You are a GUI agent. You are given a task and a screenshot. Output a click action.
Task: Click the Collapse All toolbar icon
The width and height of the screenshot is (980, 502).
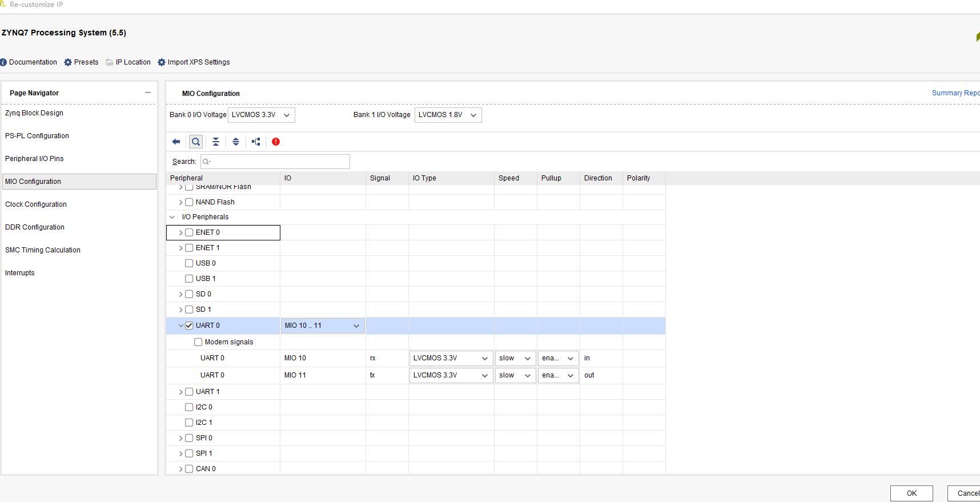[x=216, y=142]
